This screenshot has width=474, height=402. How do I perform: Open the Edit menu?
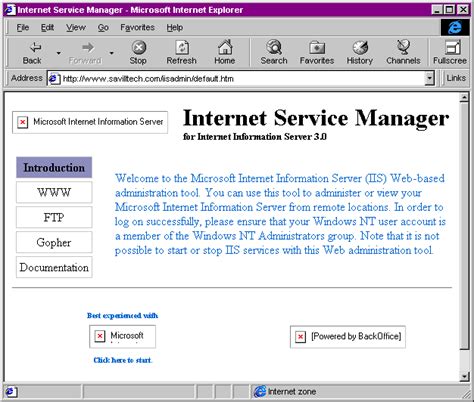point(47,27)
